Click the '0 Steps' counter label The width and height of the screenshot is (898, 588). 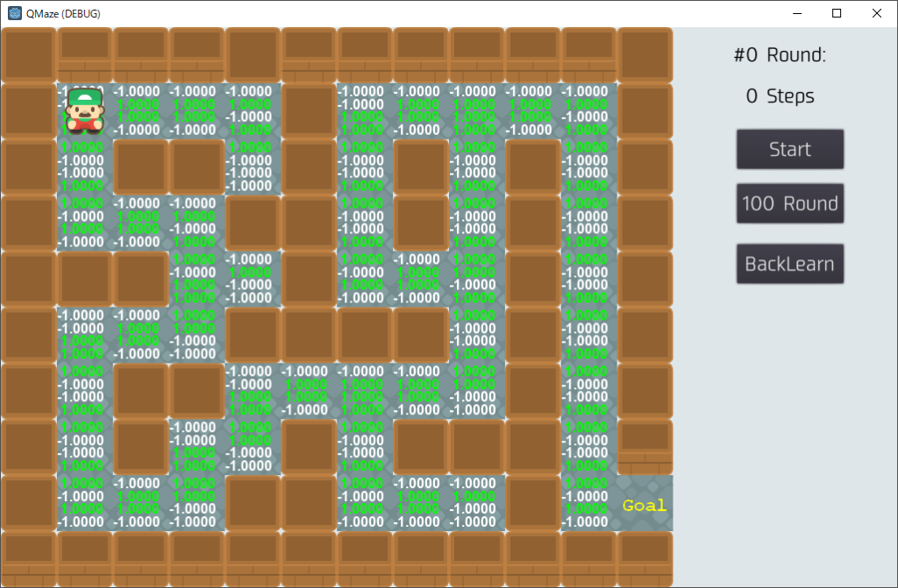[x=780, y=96]
